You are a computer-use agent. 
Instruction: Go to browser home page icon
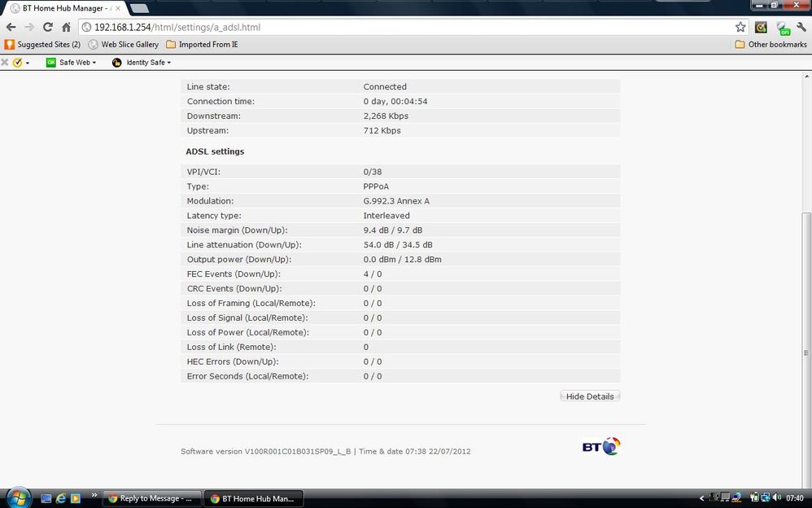tap(66, 27)
